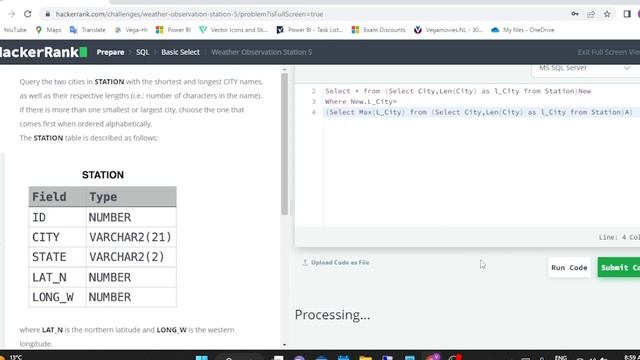Open the Vegamovies.NL bookmark
The width and height of the screenshot is (640, 360).
448,30
